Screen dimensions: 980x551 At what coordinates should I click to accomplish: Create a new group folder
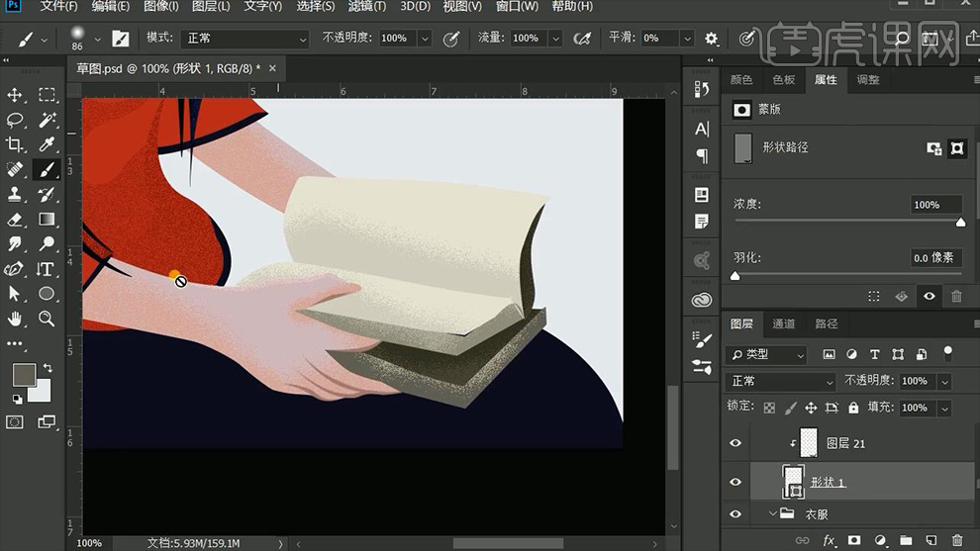tap(906, 540)
